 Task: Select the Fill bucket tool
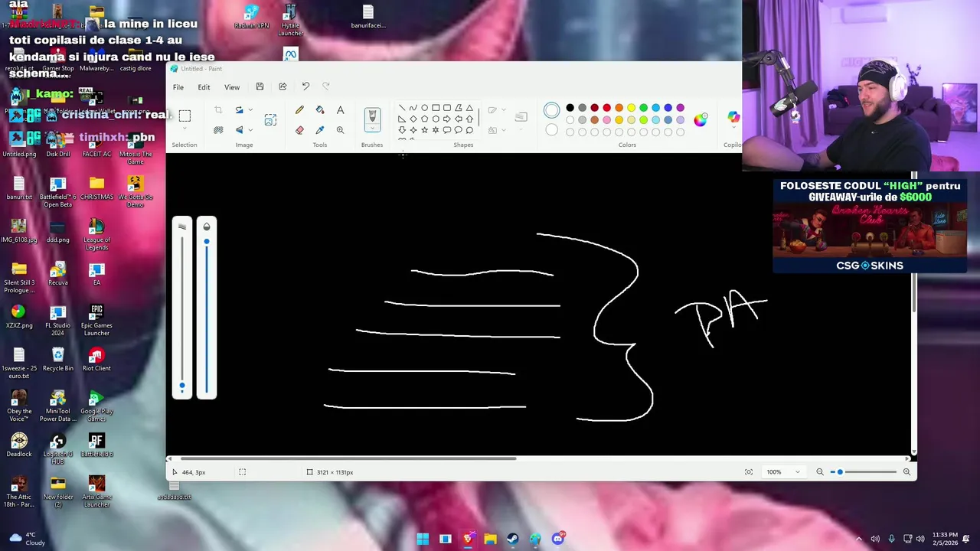click(x=320, y=110)
